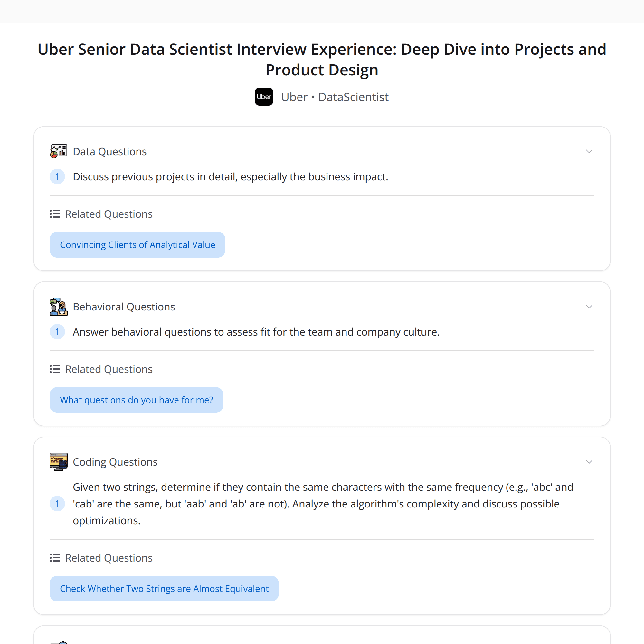Click the 'Uber • DataScientist' header text
Viewport: 644px width, 644px height.
coord(334,97)
